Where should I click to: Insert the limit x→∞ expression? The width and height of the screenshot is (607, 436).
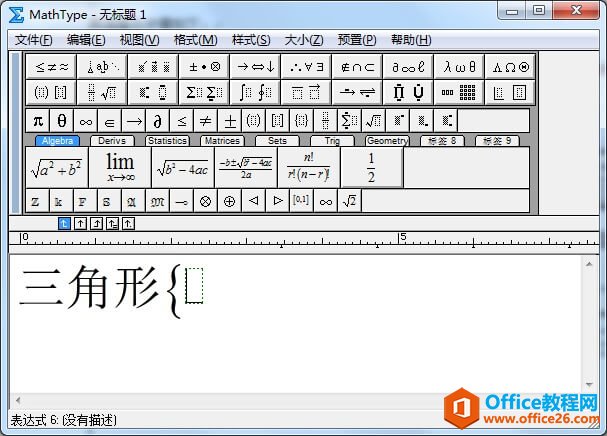pos(120,167)
